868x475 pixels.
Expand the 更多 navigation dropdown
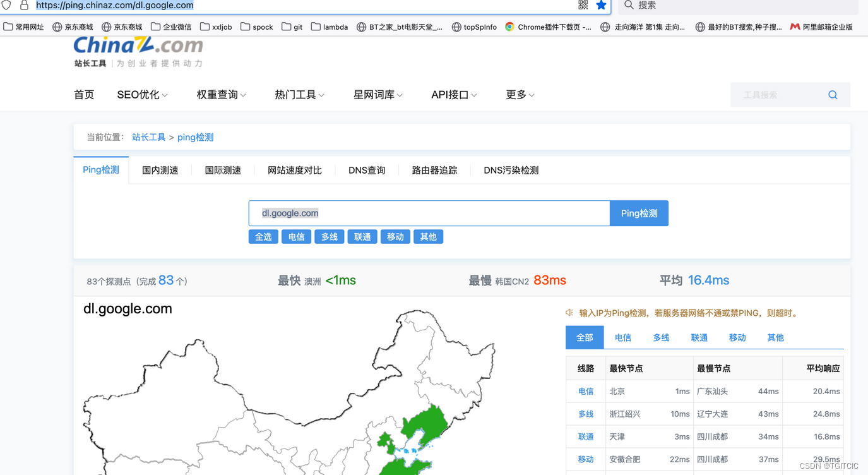point(520,95)
